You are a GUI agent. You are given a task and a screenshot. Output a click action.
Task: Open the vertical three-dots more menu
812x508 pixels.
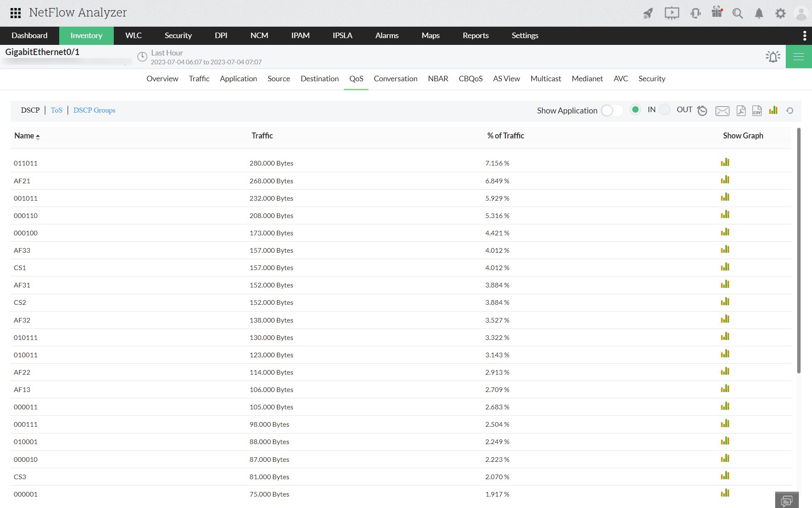click(x=804, y=36)
